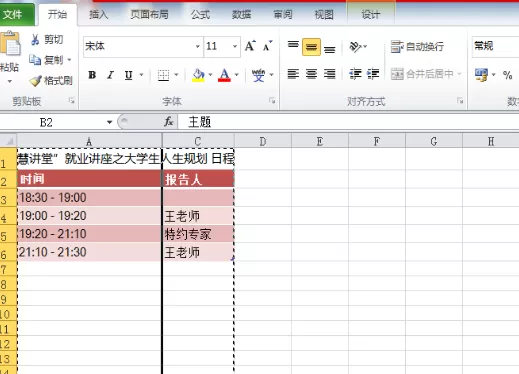Click the Paste clipboard icon
This screenshot has width=519, height=374.
tap(10, 43)
